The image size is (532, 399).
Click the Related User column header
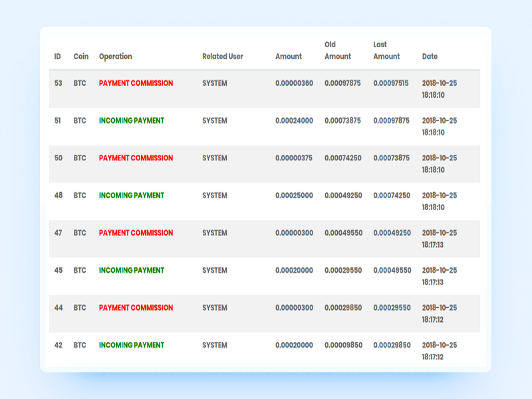click(223, 57)
